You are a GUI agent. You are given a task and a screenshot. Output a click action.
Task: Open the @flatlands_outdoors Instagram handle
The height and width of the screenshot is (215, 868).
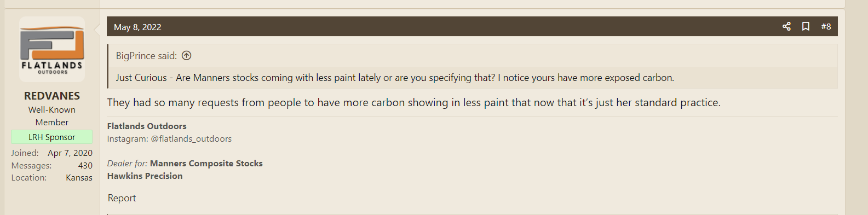(191, 139)
